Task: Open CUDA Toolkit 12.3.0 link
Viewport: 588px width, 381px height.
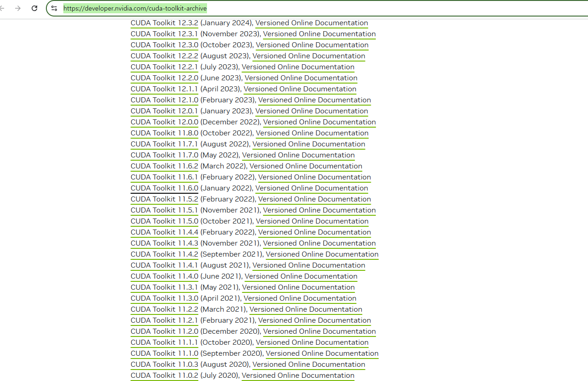Action: point(164,45)
